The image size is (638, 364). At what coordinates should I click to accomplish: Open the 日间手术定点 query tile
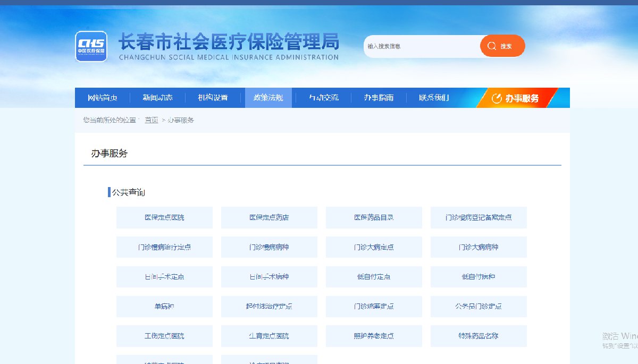[164, 277]
